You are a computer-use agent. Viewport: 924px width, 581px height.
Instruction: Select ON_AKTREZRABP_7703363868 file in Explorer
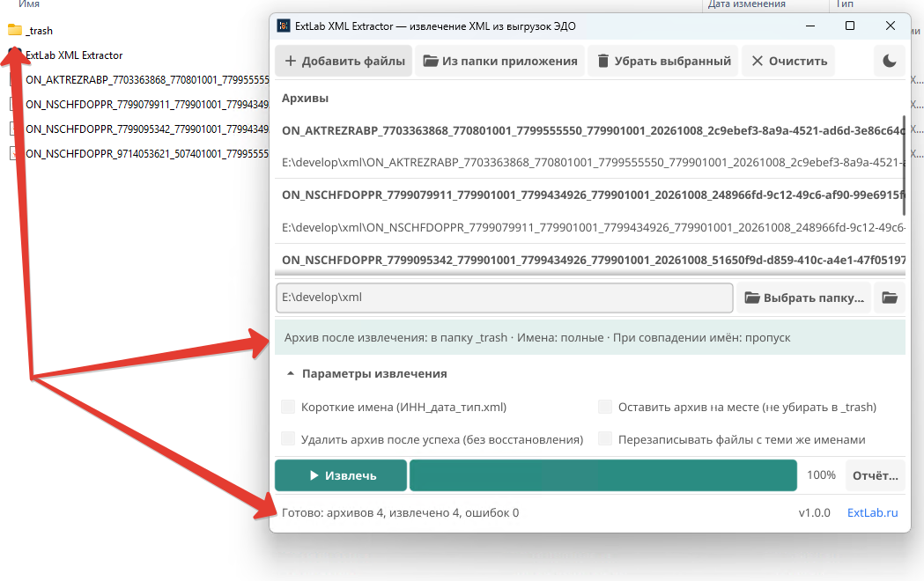(x=147, y=80)
